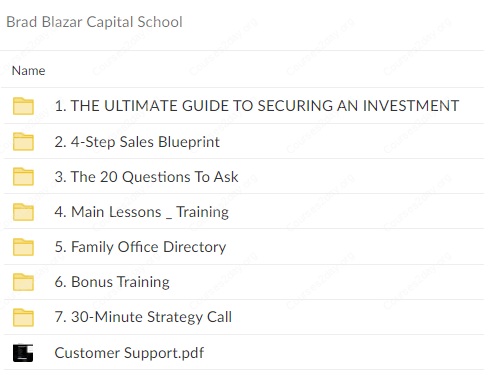Select "3. The 20 Questions To Ask" entry
The image size is (484, 389).
point(146,177)
